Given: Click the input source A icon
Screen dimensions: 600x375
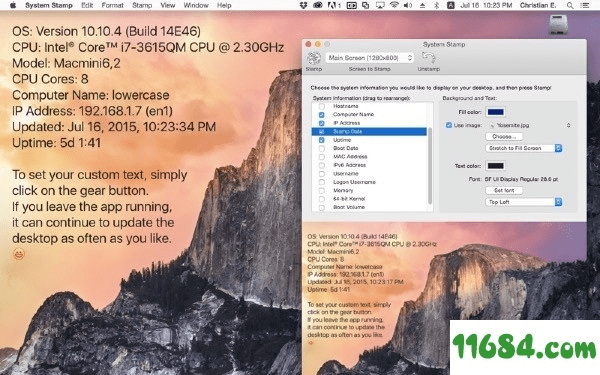Looking at the screenshot, I should pyautogui.click(x=451, y=5).
